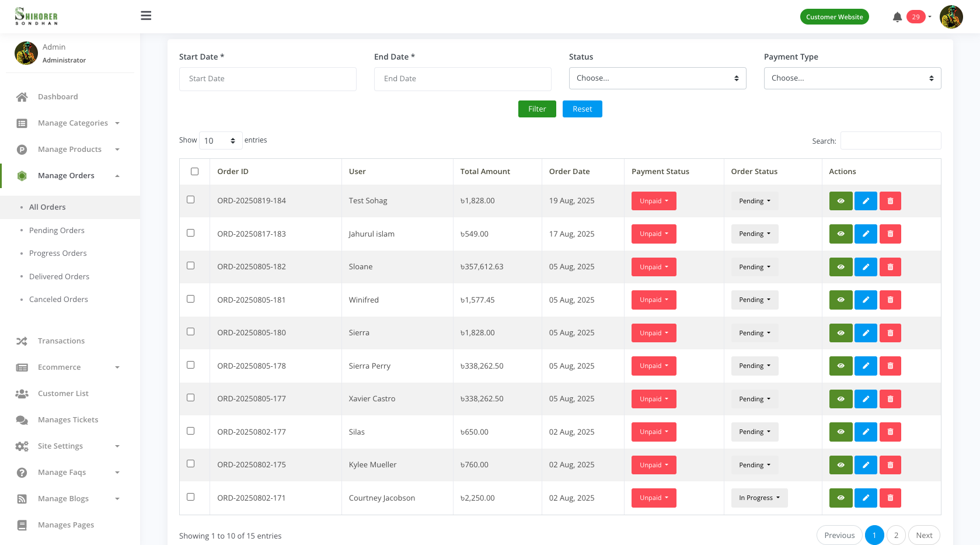Viewport: 980px width, 545px height.
Task: View order ORD-20250819-184 using the eye icon
Action: tap(841, 201)
